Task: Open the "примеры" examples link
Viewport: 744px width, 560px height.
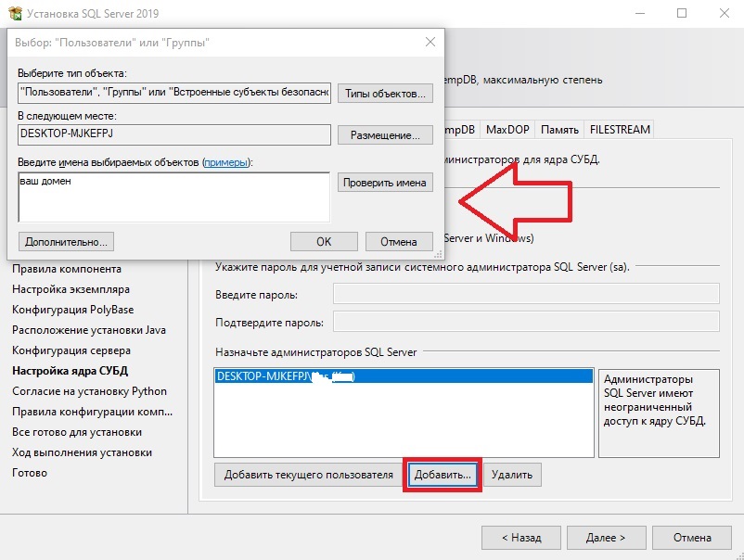Action: click(226, 162)
